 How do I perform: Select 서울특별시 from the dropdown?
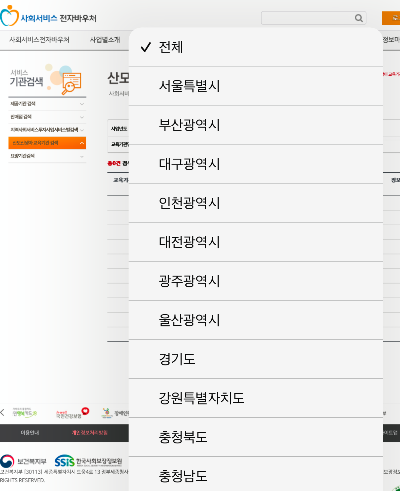point(256,86)
